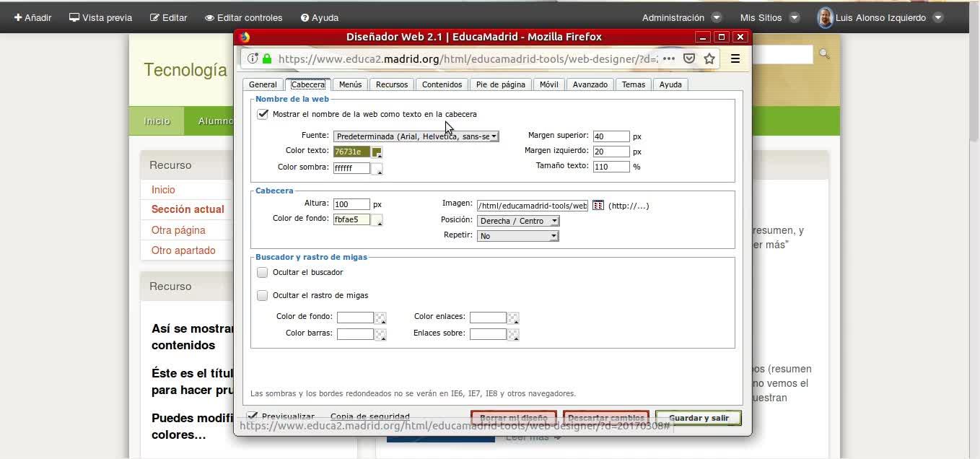Screen dimensions: 980x459
Task: Open the Color barras picker swatch
Action: coord(380,334)
